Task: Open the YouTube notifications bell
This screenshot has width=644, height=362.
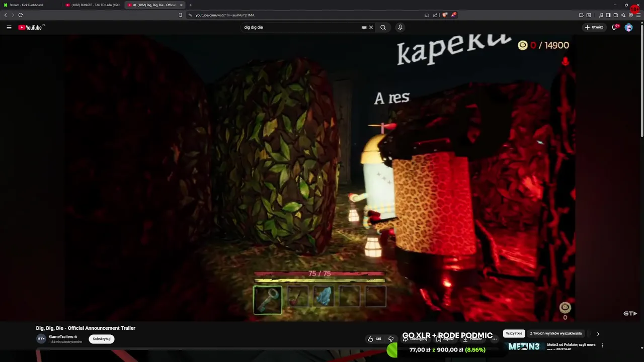Action: click(614, 28)
